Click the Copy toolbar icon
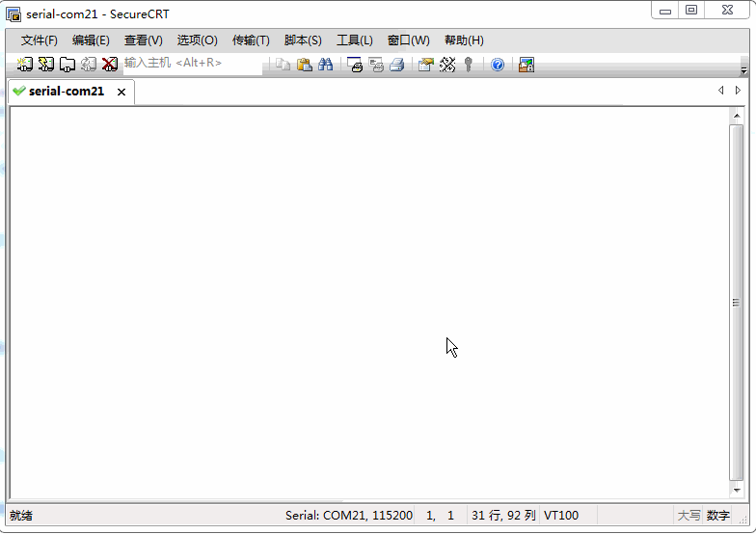The width and height of the screenshot is (756, 534). 283,64
